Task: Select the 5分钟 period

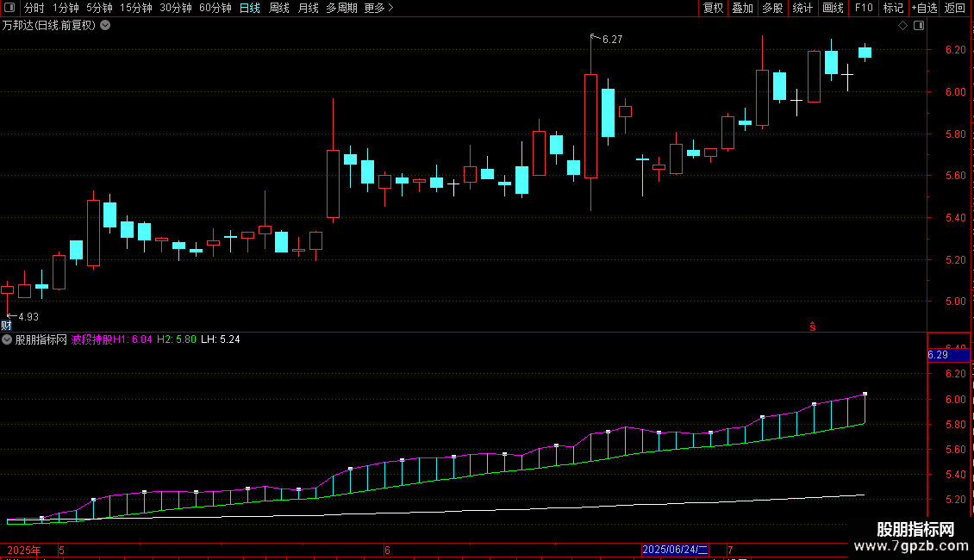Action: (99, 8)
